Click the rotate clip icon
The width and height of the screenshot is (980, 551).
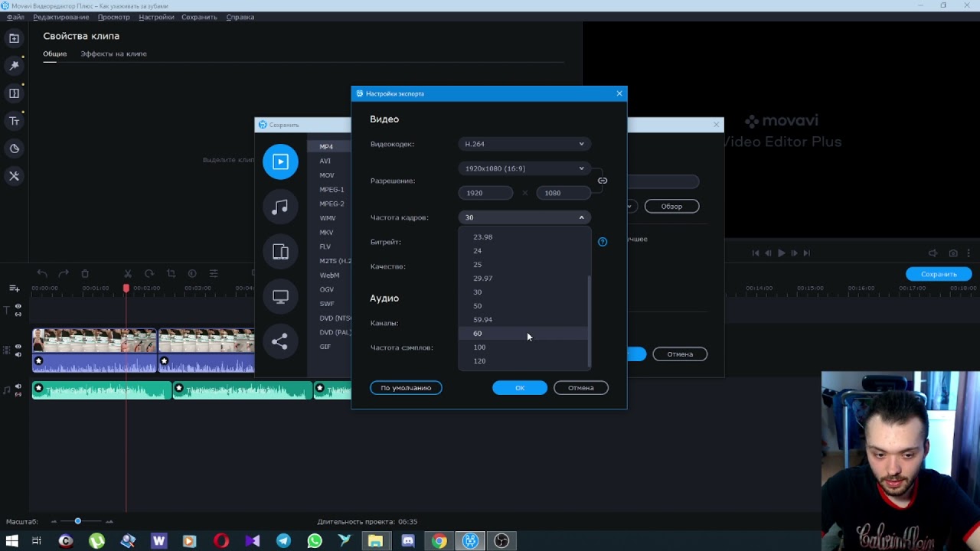click(x=149, y=274)
